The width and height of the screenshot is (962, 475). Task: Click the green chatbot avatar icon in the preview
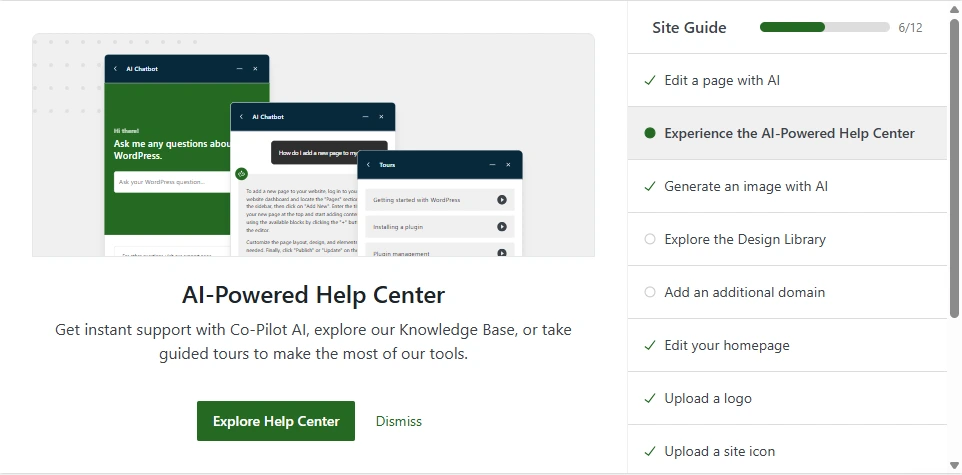point(241,174)
